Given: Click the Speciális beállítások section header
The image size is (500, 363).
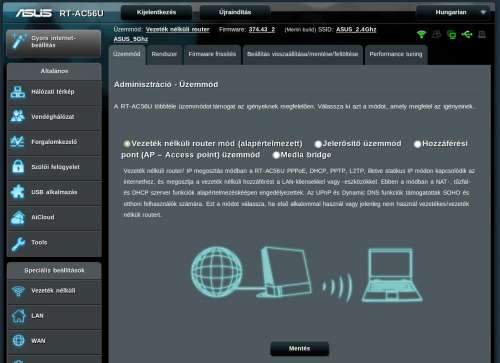Looking at the screenshot, I should tap(54, 270).
